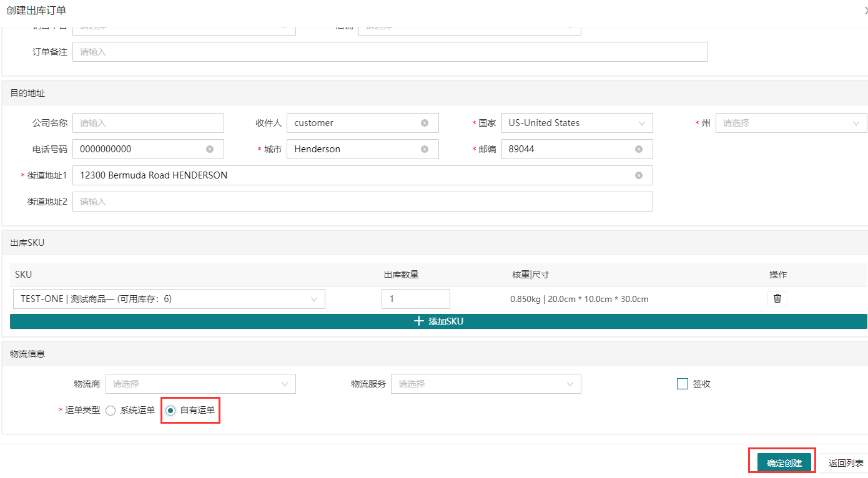The width and height of the screenshot is (868, 478).
Task: Select the 自有运单 radio option
Action: (170, 410)
